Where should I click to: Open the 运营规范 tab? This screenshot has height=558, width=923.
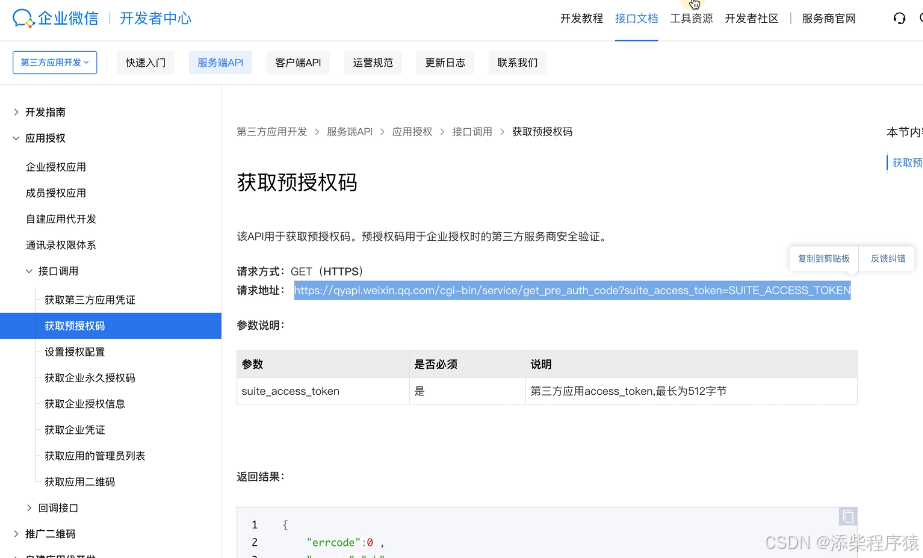click(x=373, y=62)
